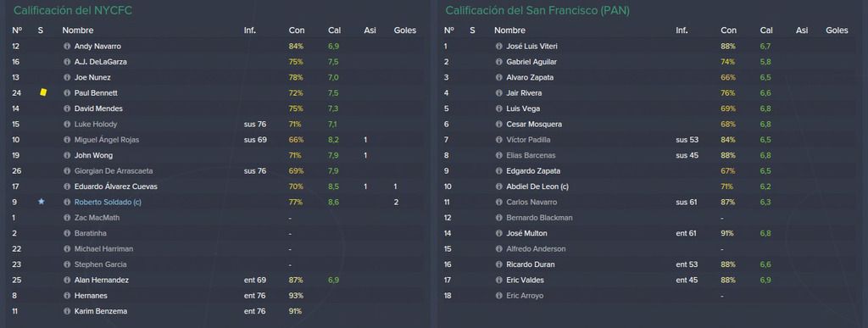Sort San Francisco table by Con column
The height and width of the screenshot is (328, 868).
tap(728, 31)
